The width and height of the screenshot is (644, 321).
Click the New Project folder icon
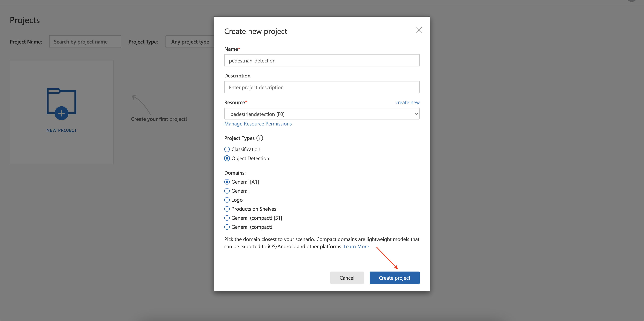click(x=61, y=104)
